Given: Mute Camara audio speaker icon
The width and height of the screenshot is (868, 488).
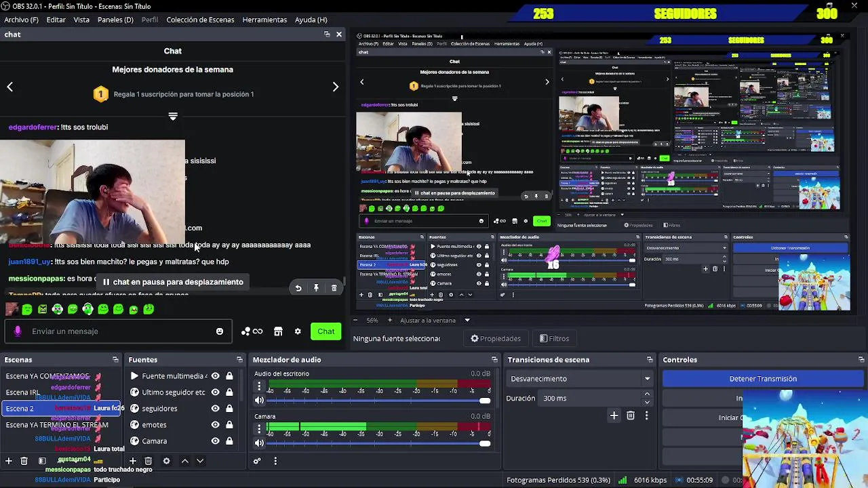Looking at the screenshot, I should (259, 443).
